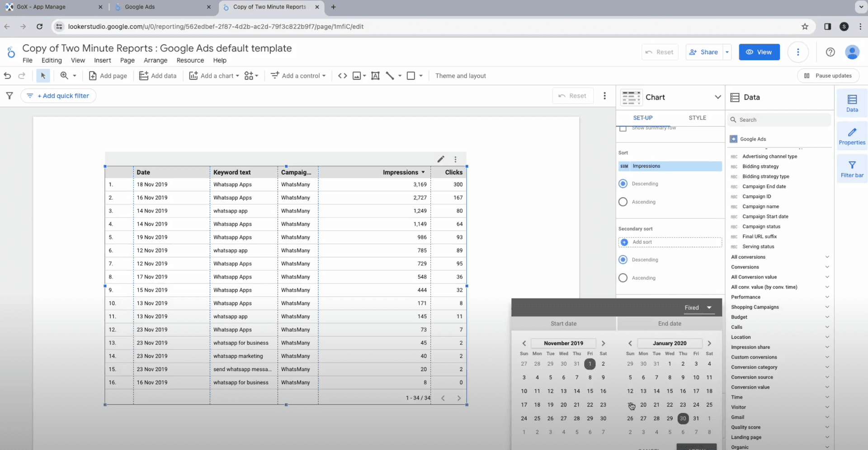Click the text box tool icon
Image resolution: width=868 pixels, height=450 pixels.
[x=375, y=76]
